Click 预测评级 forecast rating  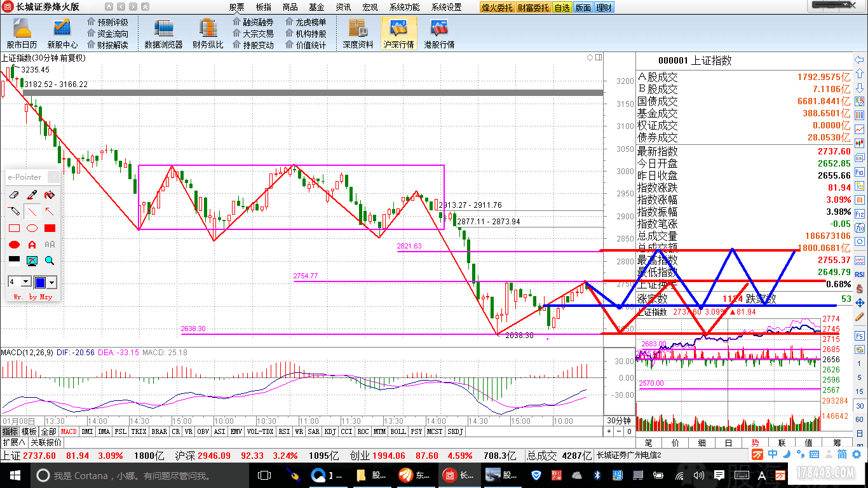[107, 22]
